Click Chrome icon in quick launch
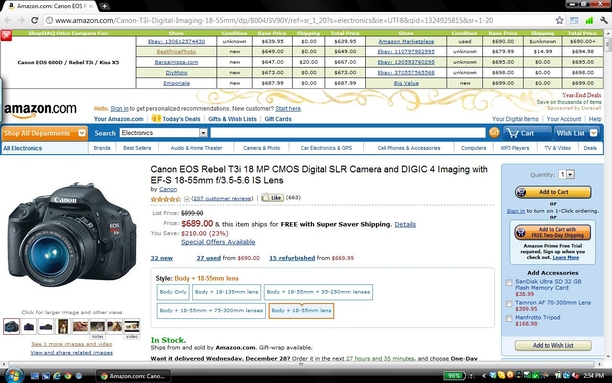Viewport: 612px width, 383px height. pos(68,376)
